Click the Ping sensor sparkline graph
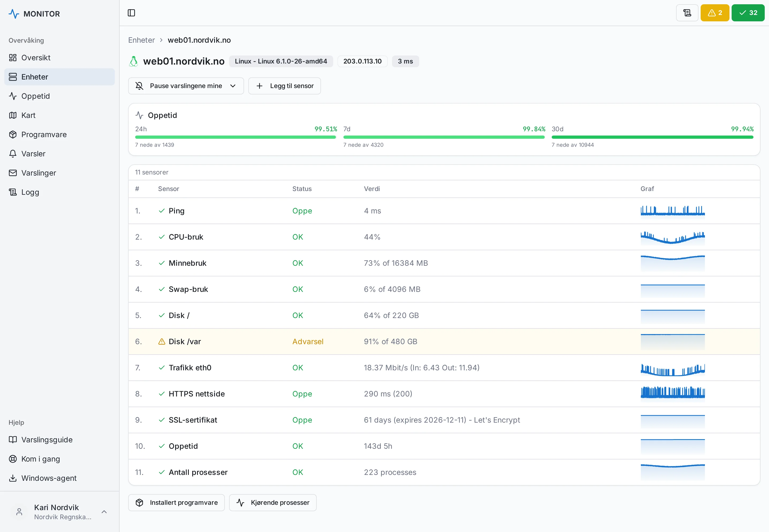Viewport: 769px width, 532px height. tap(673, 211)
